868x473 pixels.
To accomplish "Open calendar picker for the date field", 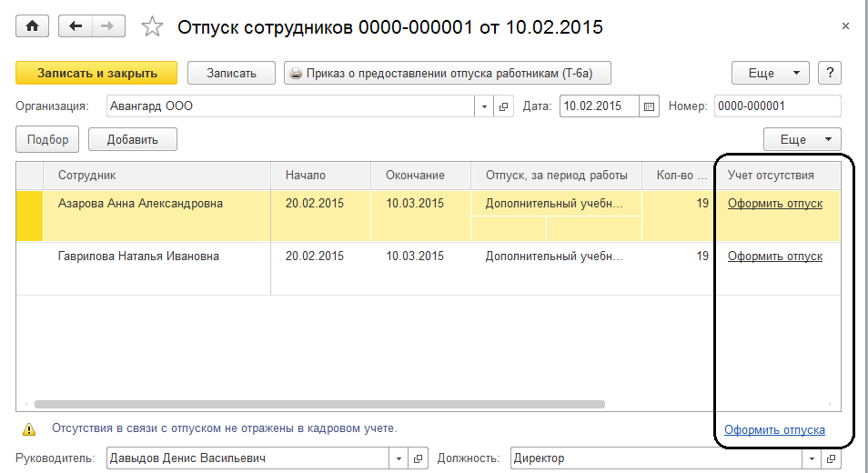I will click(650, 106).
